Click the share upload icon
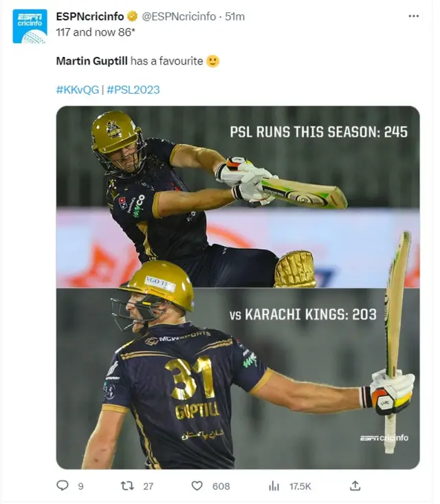This screenshot has width=440, height=504. pos(355,485)
